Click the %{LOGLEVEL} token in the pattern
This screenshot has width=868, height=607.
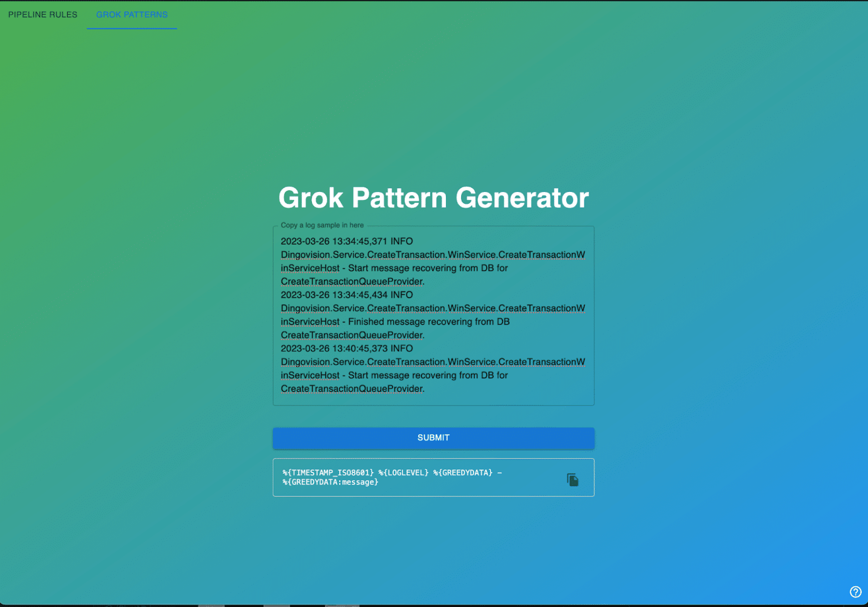(x=405, y=473)
